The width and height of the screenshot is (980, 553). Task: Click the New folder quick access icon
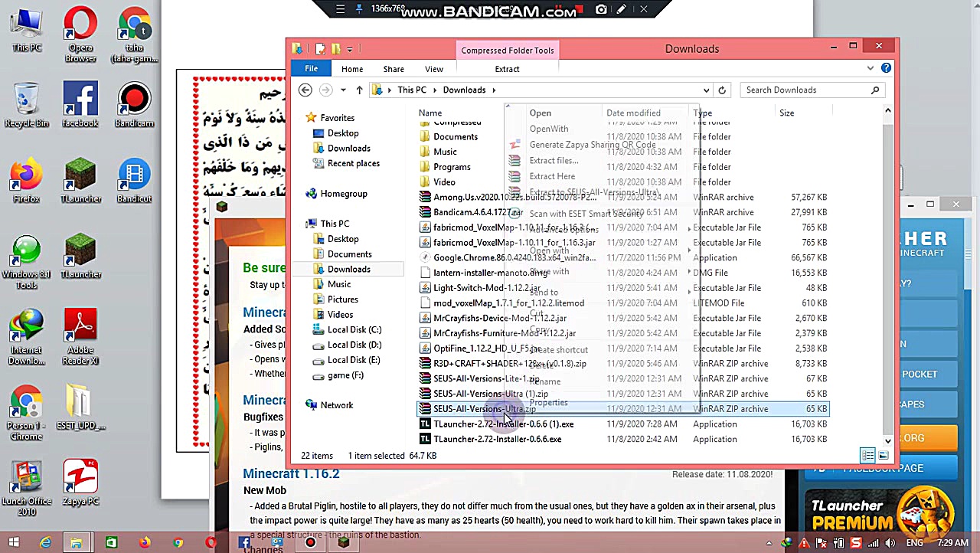click(335, 49)
